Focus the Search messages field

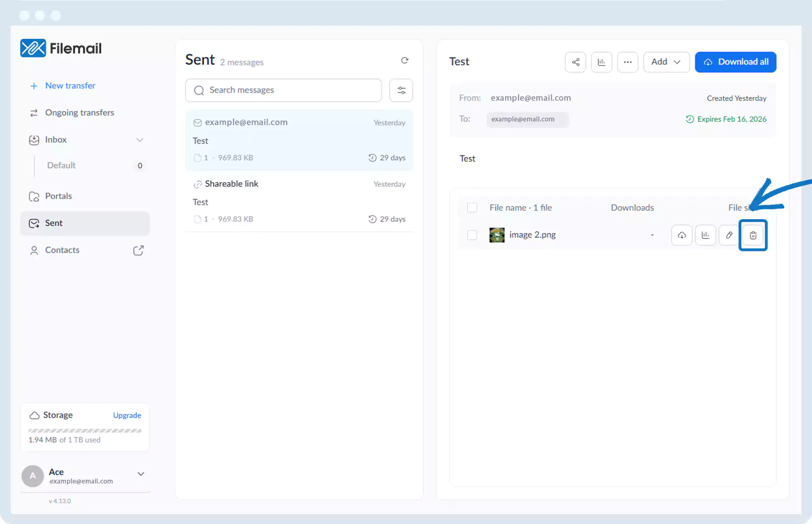click(x=283, y=90)
